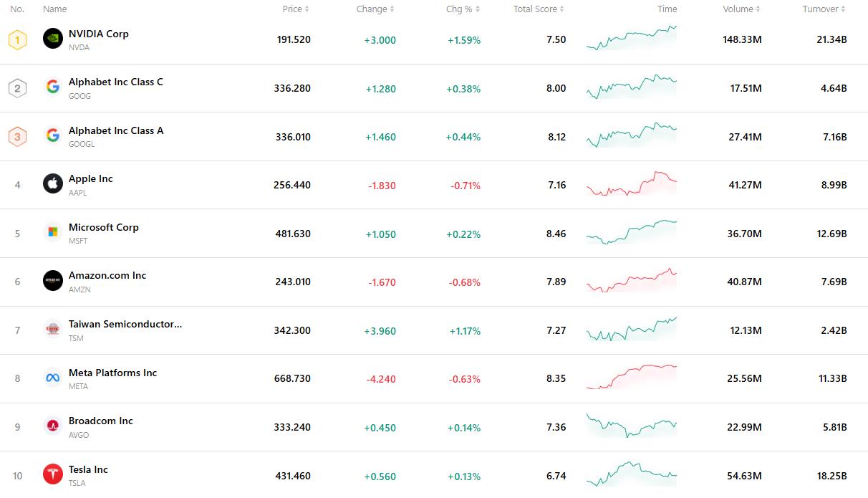Click the Taiwan Semiconductor logo icon
The height and width of the screenshot is (498, 868).
(x=53, y=330)
